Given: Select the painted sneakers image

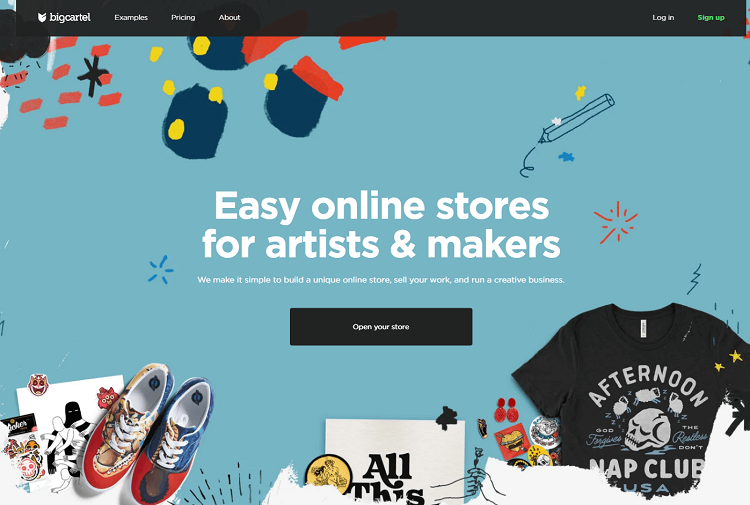Looking at the screenshot, I should (150, 433).
